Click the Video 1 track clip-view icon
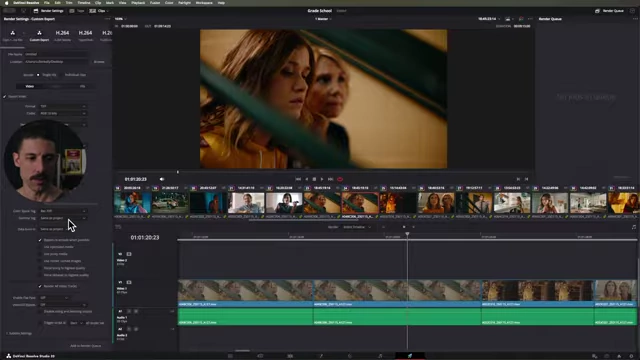The height and width of the screenshot is (360, 640). click(x=129, y=282)
